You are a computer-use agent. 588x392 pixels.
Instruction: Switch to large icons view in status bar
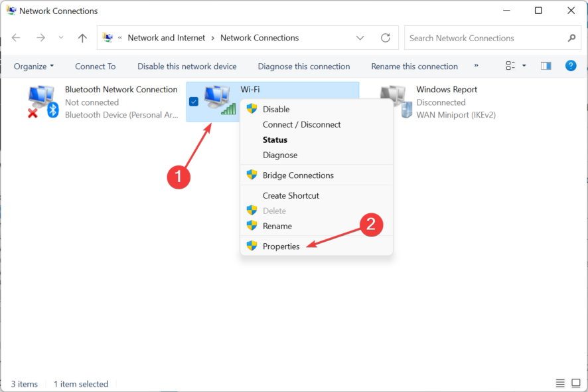(575, 383)
